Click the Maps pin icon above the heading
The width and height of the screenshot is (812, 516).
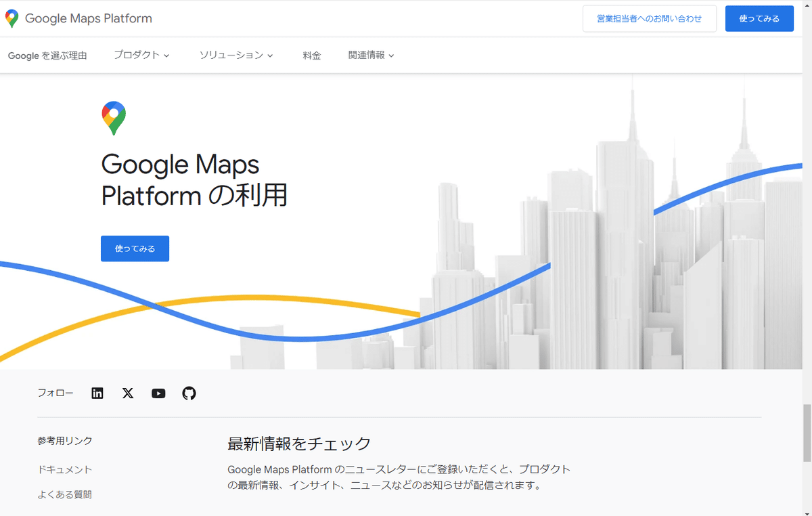[x=114, y=119]
